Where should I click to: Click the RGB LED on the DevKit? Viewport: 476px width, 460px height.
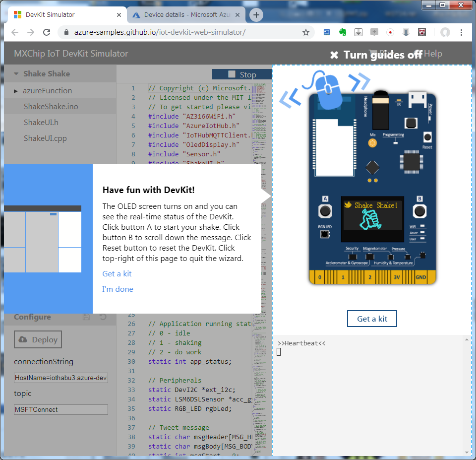point(325,234)
